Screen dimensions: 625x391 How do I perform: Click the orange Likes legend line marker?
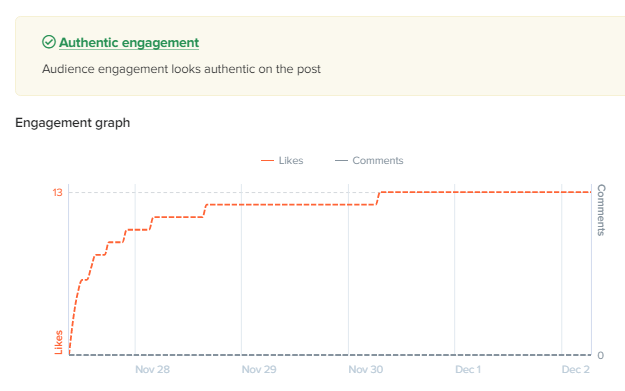click(x=267, y=161)
